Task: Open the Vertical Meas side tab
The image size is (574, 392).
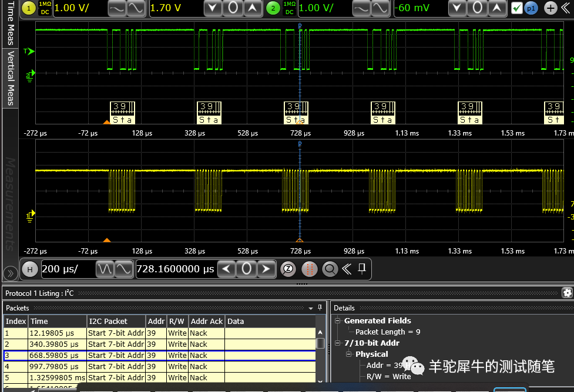Action: pos(10,77)
